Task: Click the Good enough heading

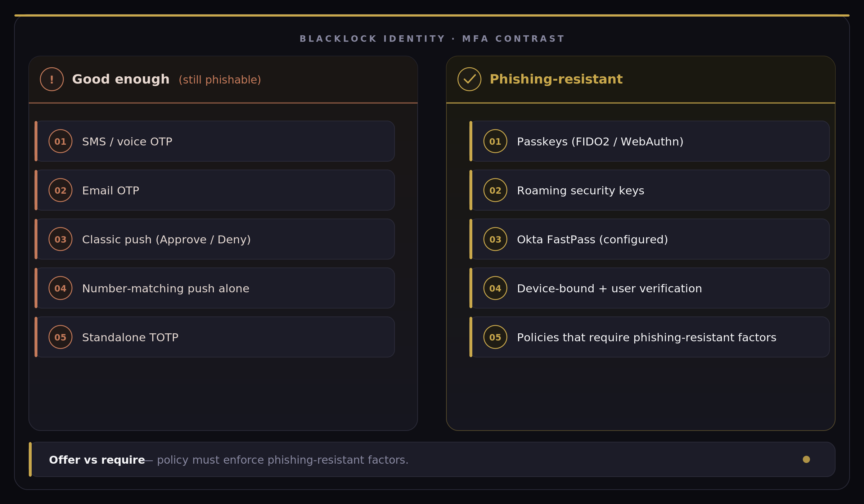Action: pos(121,79)
